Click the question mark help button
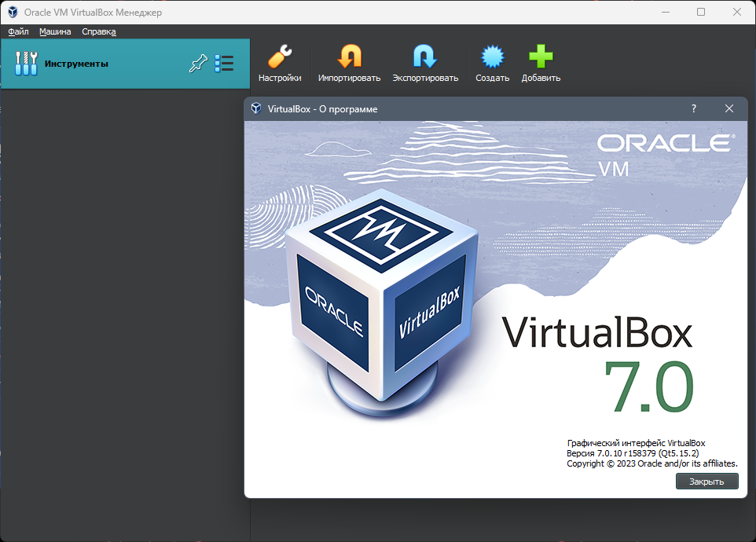The height and width of the screenshot is (542, 756). click(x=694, y=108)
